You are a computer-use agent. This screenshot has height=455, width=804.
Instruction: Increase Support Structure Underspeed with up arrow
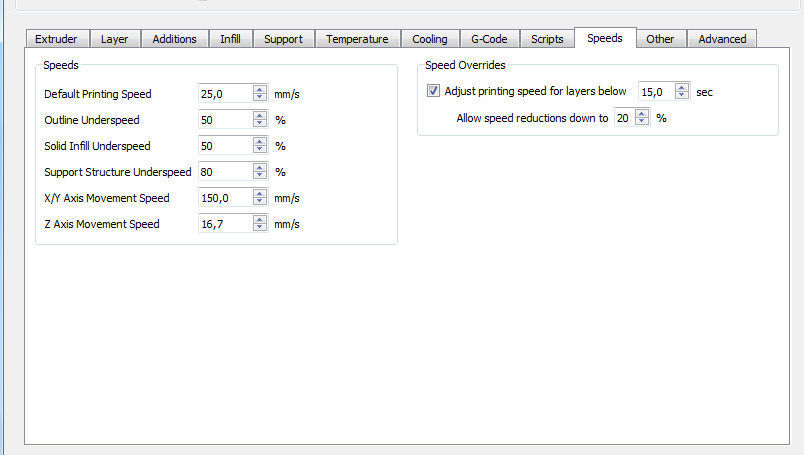point(260,167)
